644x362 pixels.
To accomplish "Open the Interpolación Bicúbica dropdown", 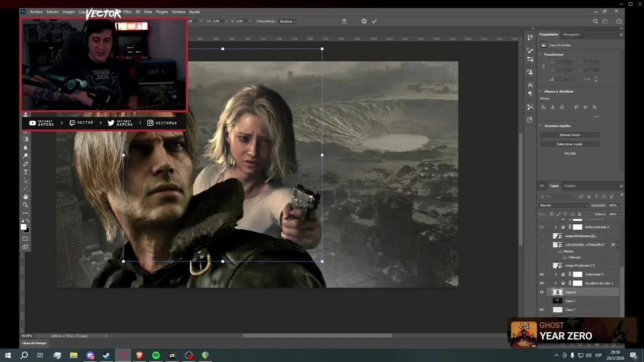I will click(x=288, y=21).
